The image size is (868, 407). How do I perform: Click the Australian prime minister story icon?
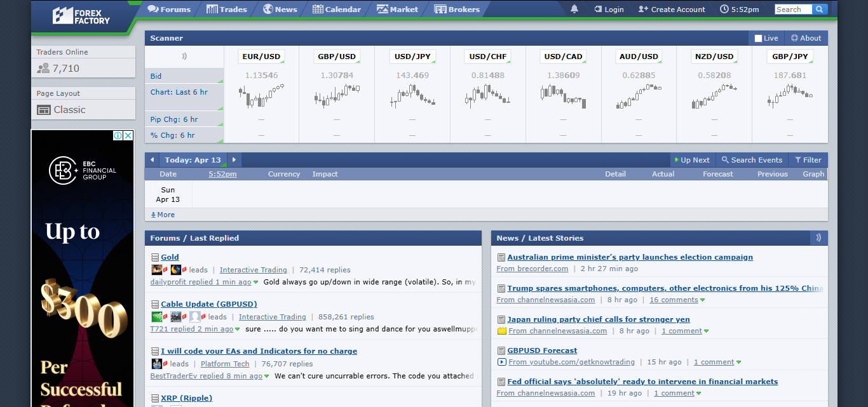point(501,257)
